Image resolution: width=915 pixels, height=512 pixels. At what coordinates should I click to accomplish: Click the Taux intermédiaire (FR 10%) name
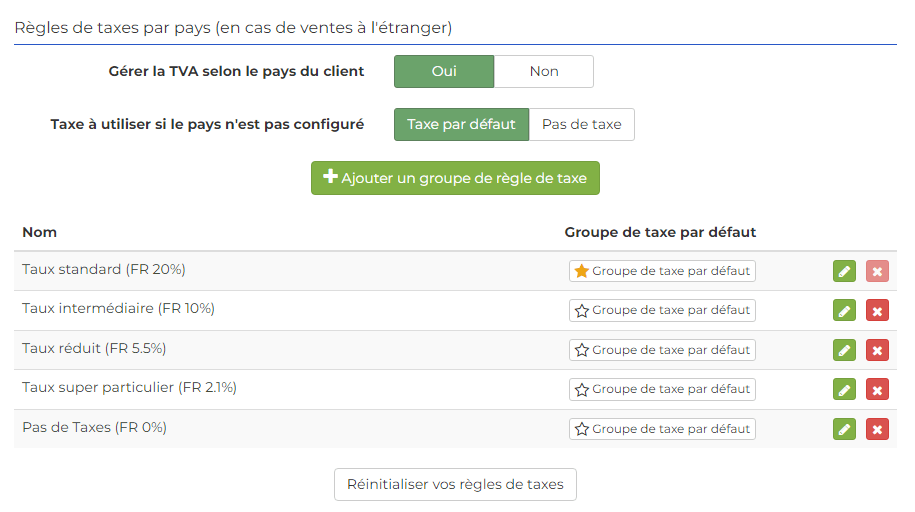[x=118, y=308]
